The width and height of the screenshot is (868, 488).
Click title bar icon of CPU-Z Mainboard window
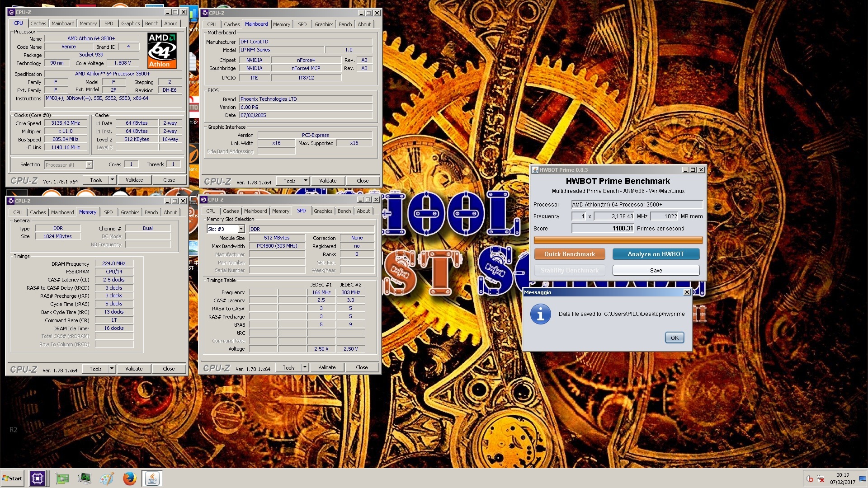(x=205, y=13)
